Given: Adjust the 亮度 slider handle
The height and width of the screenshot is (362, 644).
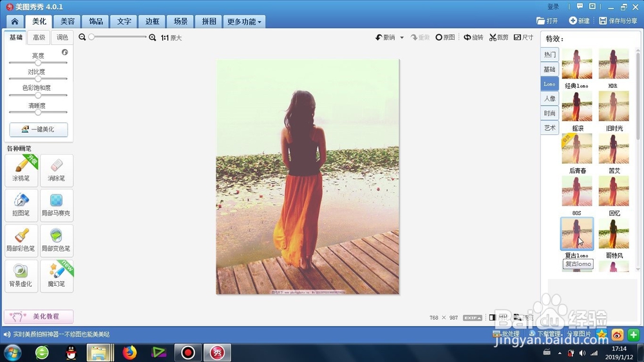Looking at the screenshot, I should coord(38,63).
